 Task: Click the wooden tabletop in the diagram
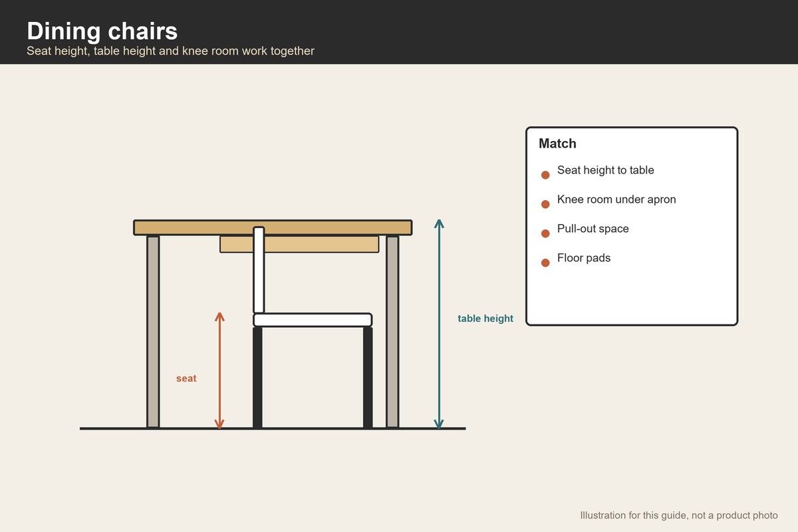pos(273,227)
